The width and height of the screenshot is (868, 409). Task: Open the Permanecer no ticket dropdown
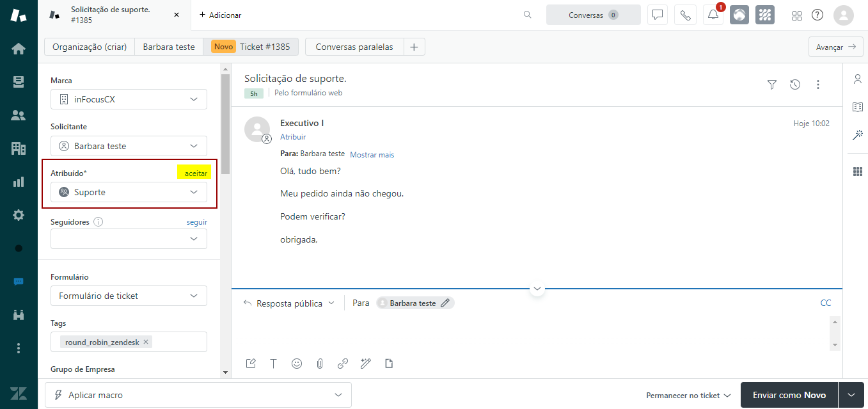688,396
